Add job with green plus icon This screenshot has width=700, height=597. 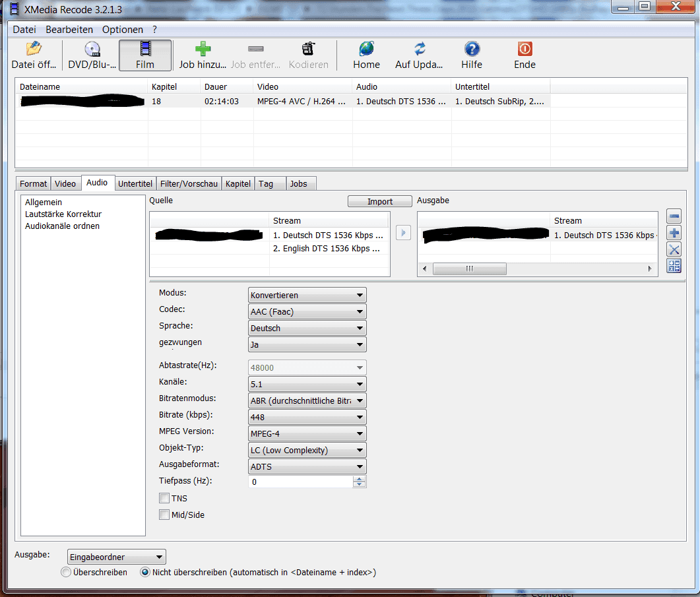pos(203,49)
